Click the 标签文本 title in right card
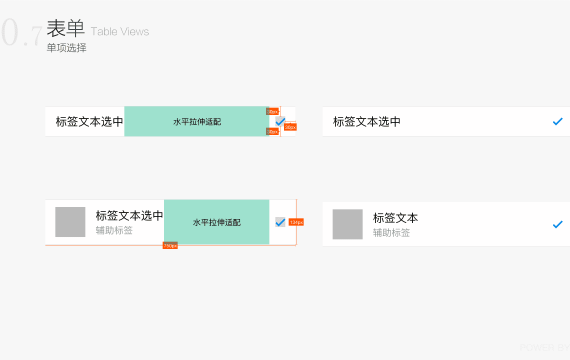The width and height of the screenshot is (570, 360). (396, 218)
